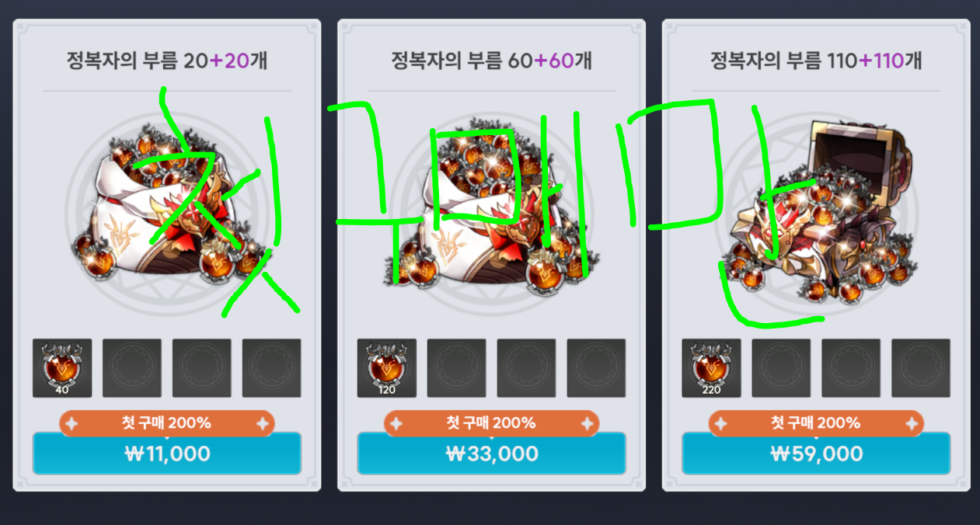Click the last empty reward slot in first pack
The image size is (980, 525).
tap(272, 367)
